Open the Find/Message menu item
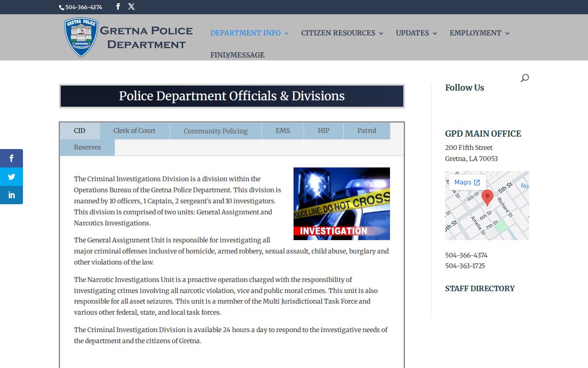Image resolution: width=588 pixels, height=368 pixels. 237,55
